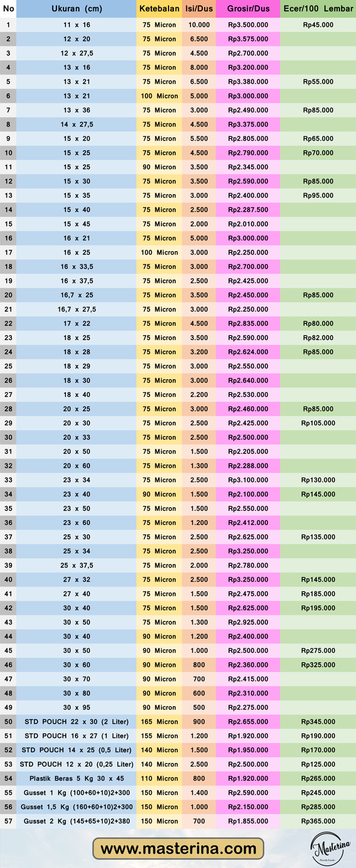The width and height of the screenshot is (356, 868).
Task: Select the Rp3.500.000 wholesale price
Action: click(248, 25)
